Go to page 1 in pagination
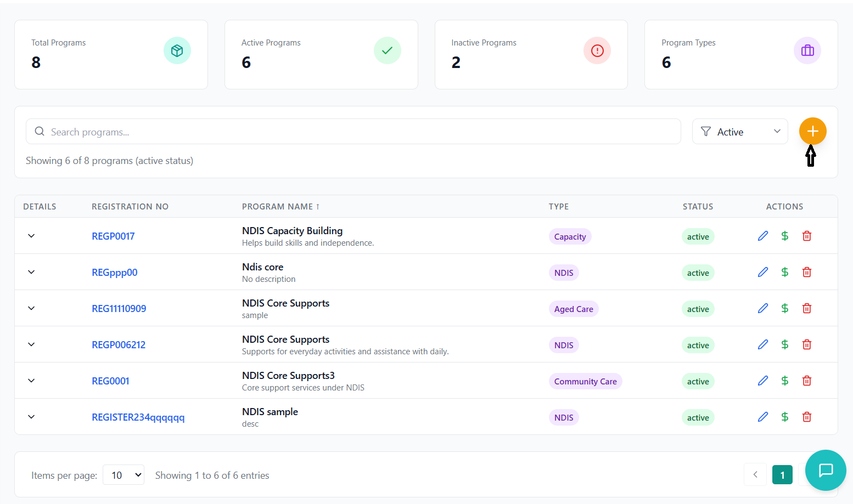The width and height of the screenshot is (853, 504). coord(782,475)
